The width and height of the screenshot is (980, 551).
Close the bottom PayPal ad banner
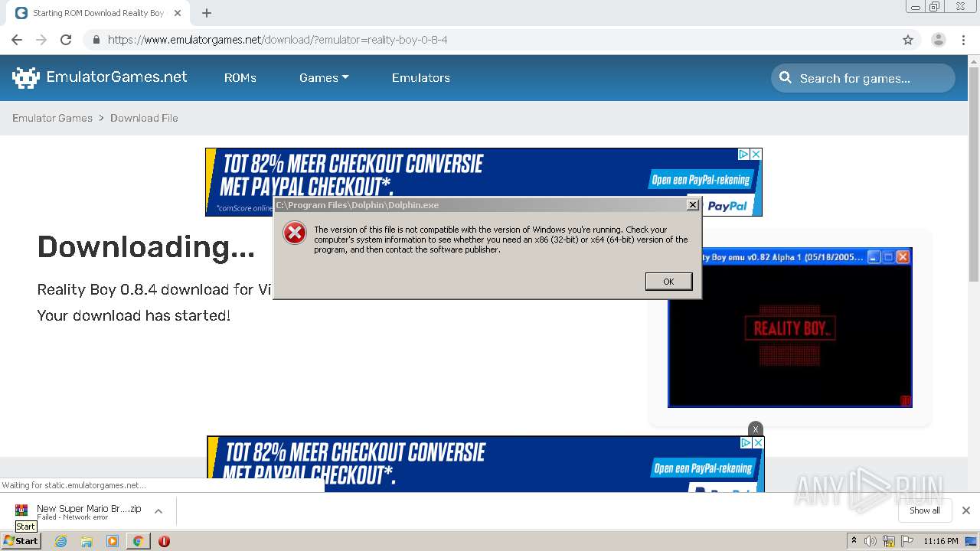click(x=758, y=443)
